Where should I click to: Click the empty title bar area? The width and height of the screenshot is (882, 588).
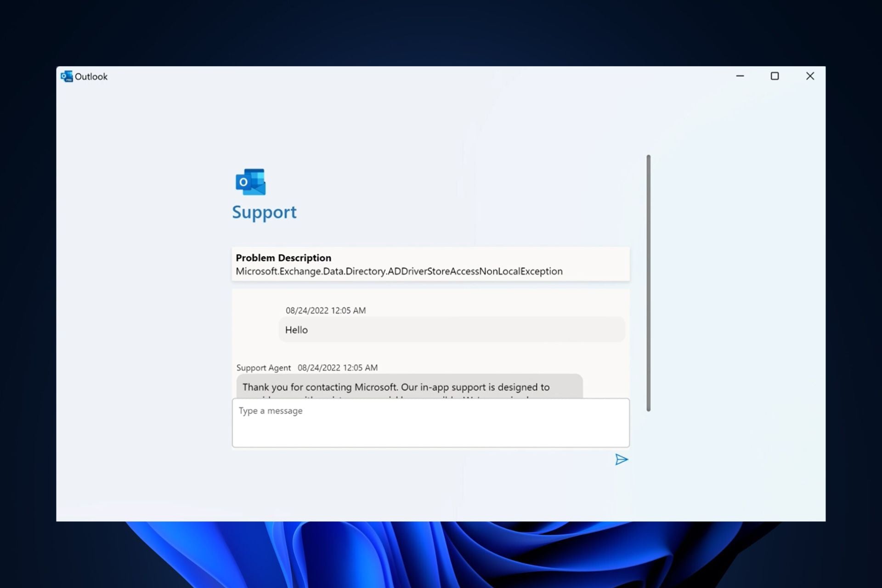[413, 76]
